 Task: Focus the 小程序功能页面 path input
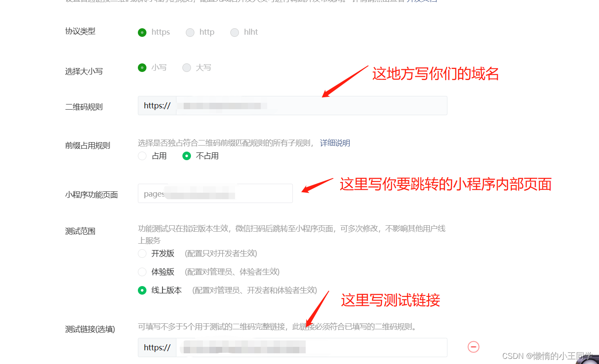215,194
